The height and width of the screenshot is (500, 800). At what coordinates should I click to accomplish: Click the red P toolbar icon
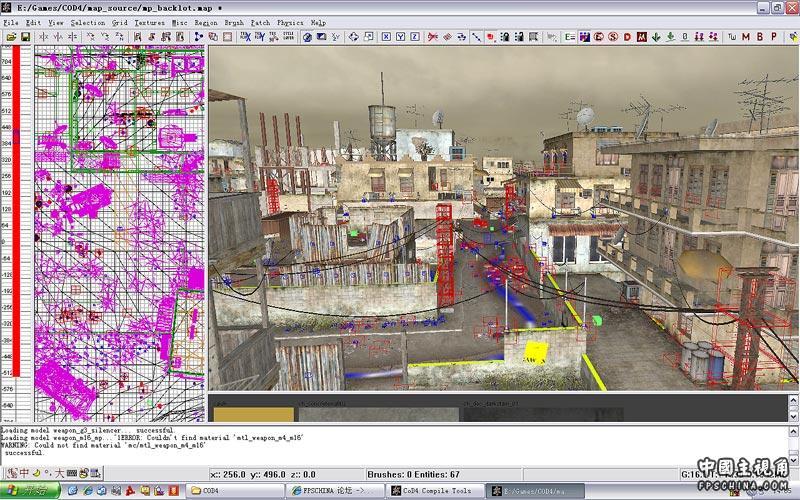click(773, 37)
